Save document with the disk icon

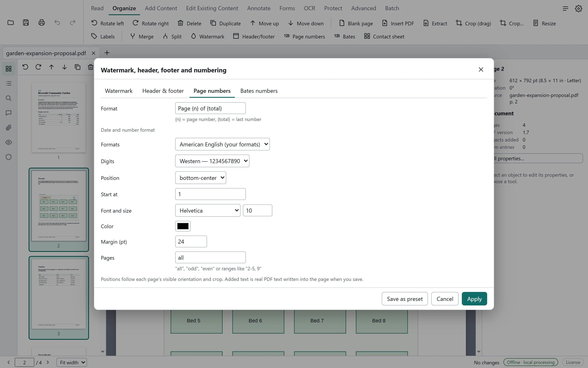coord(26,23)
